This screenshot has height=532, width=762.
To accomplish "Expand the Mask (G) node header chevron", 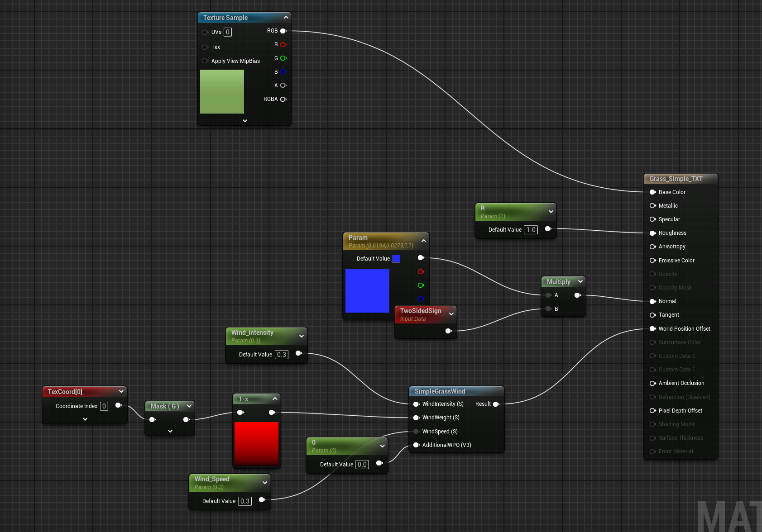I will (189, 406).
